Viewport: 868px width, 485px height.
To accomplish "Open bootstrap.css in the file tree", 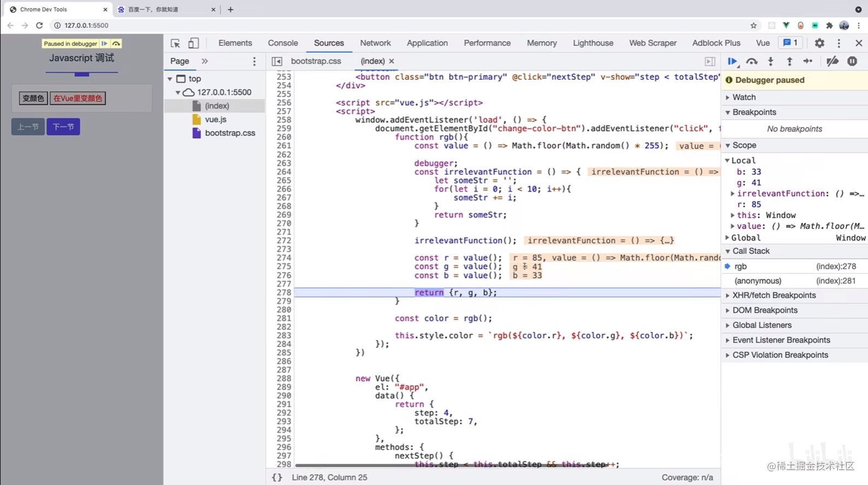I will point(230,133).
